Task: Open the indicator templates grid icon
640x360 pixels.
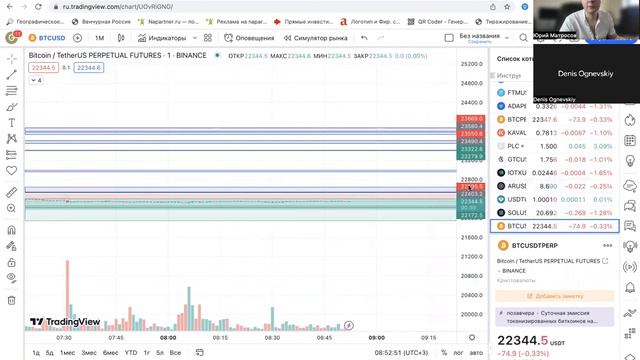Action: coord(208,38)
